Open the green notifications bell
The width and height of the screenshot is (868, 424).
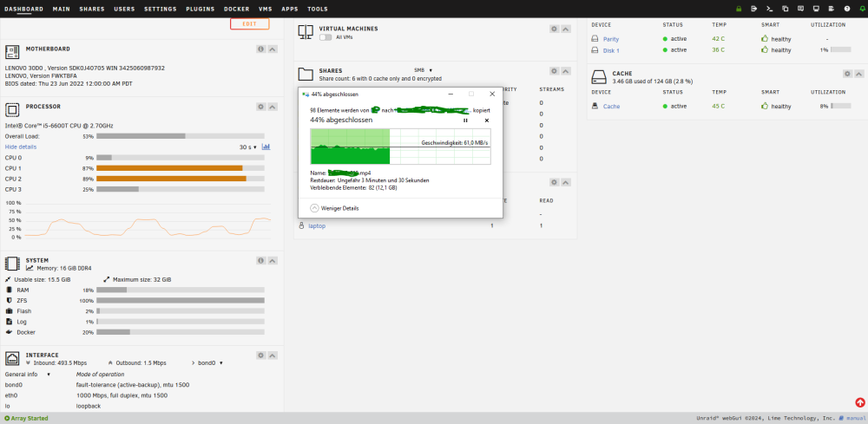coord(862,9)
